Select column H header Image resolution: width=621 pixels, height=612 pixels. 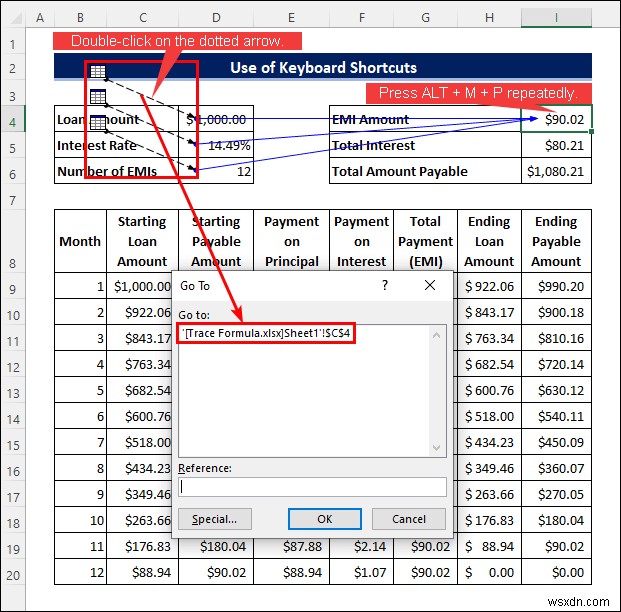point(490,17)
